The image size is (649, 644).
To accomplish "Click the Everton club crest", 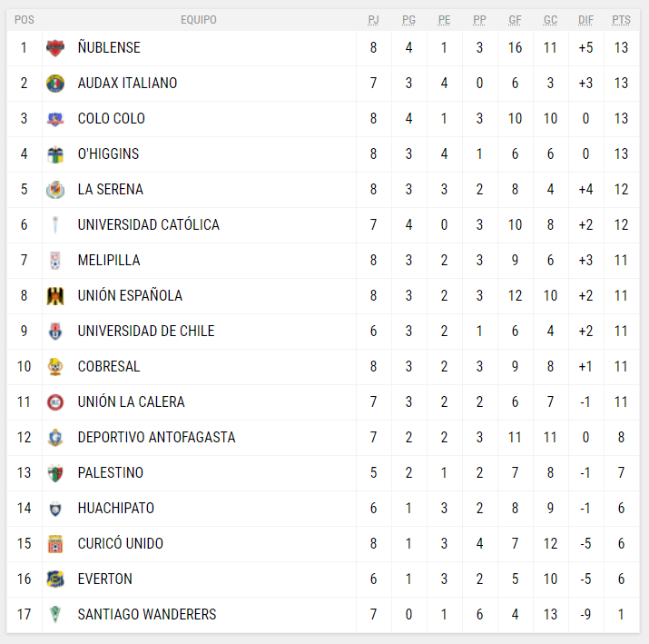I will click(55, 580).
